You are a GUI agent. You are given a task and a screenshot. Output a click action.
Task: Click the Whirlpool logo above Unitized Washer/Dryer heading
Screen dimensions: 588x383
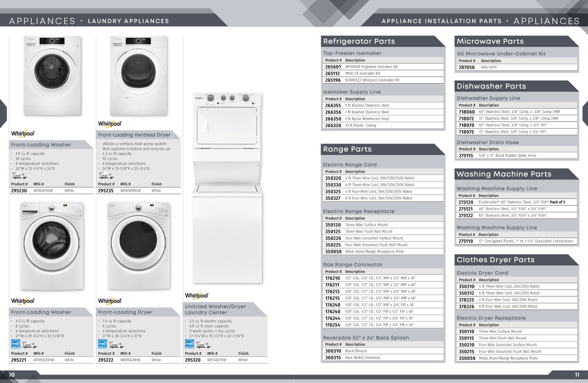pos(197,296)
